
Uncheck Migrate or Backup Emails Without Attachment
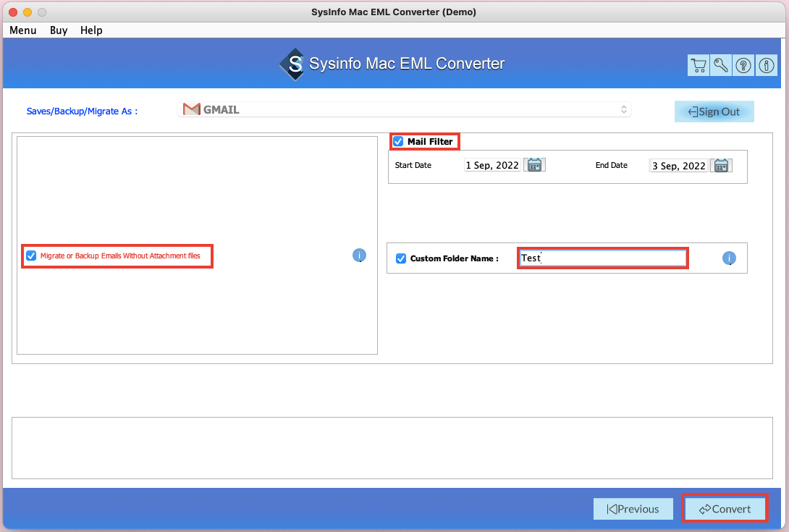click(31, 256)
